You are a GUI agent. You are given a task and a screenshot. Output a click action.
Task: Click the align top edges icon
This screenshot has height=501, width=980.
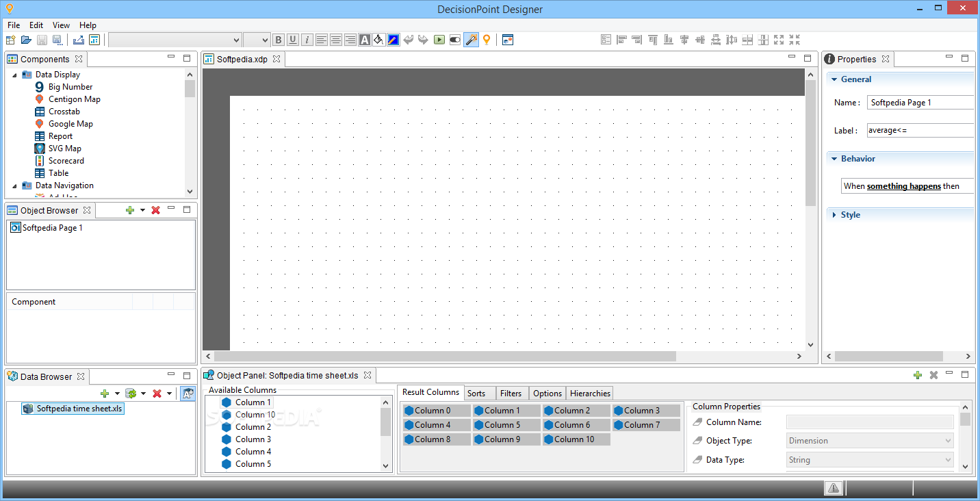point(653,40)
